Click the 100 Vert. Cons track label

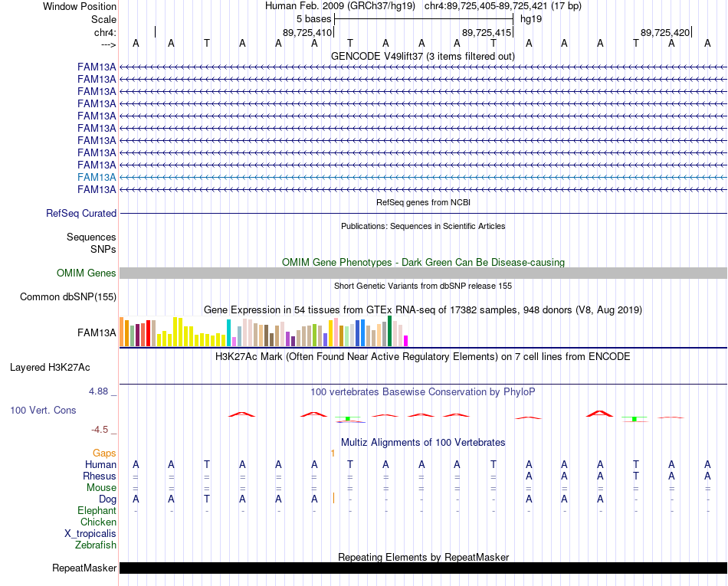click(43, 410)
